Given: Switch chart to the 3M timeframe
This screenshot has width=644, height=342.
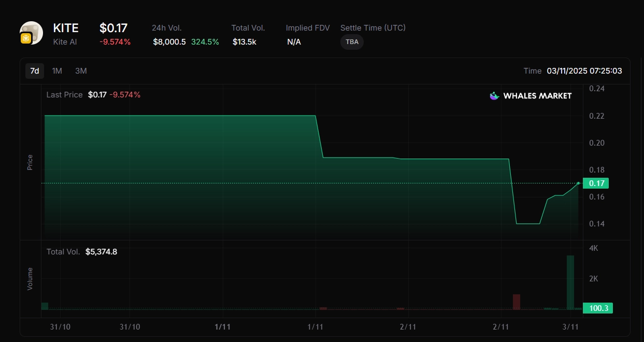Looking at the screenshot, I should 81,71.
